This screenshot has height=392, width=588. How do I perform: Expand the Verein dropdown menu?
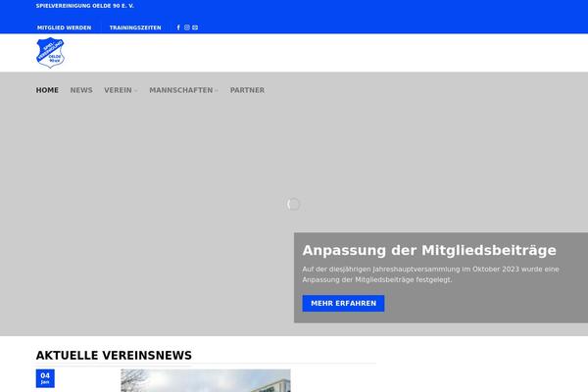(121, 90)
